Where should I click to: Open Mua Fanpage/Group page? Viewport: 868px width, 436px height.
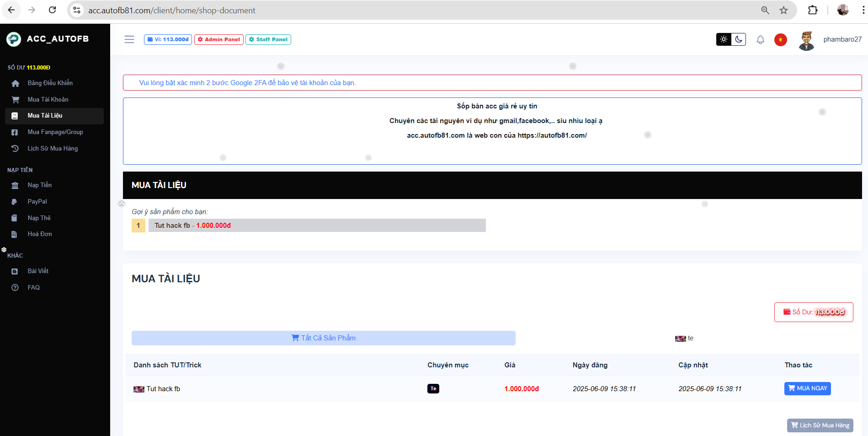pyautogui.click(x=54, y=132)
